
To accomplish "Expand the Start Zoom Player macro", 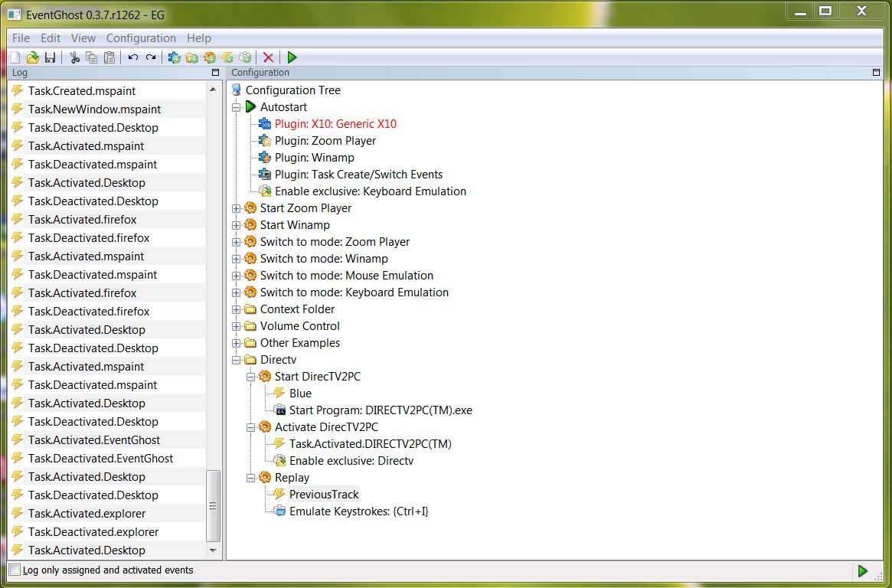I will point(236,208).
